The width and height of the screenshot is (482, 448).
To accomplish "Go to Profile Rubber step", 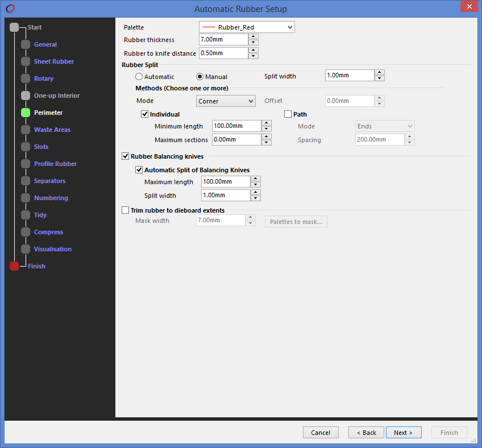I will pyautogui.click(x=55, y=164).
